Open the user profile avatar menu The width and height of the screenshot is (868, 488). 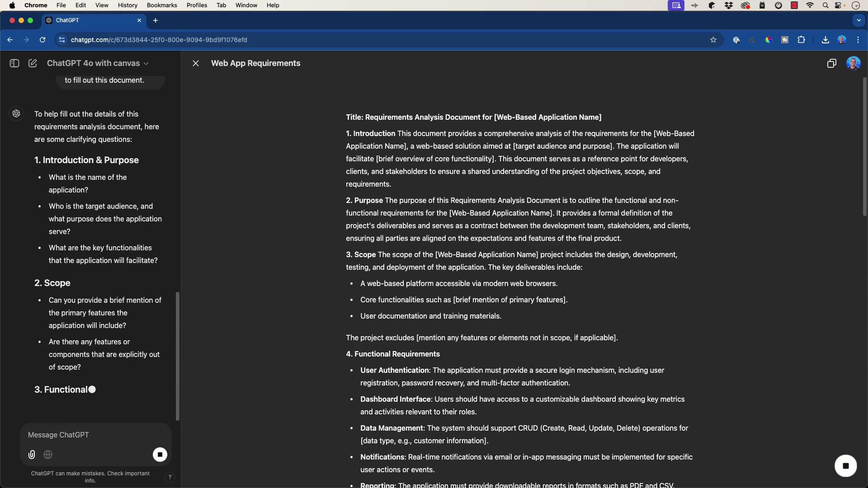tap(853, 63)
